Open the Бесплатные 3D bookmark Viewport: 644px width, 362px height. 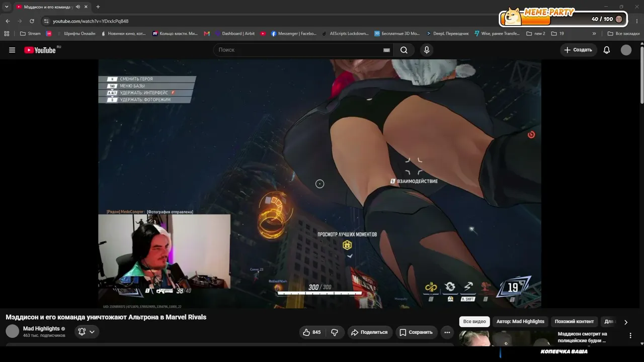point(397,34)
